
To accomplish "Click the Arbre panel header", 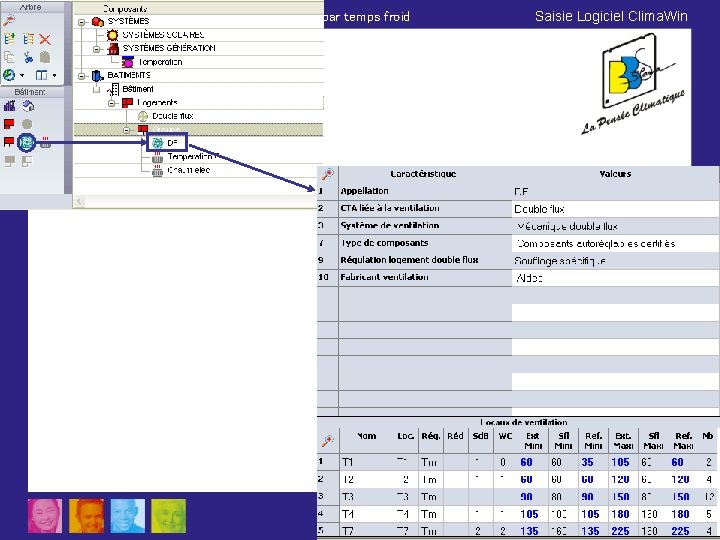I will [32, 7].
